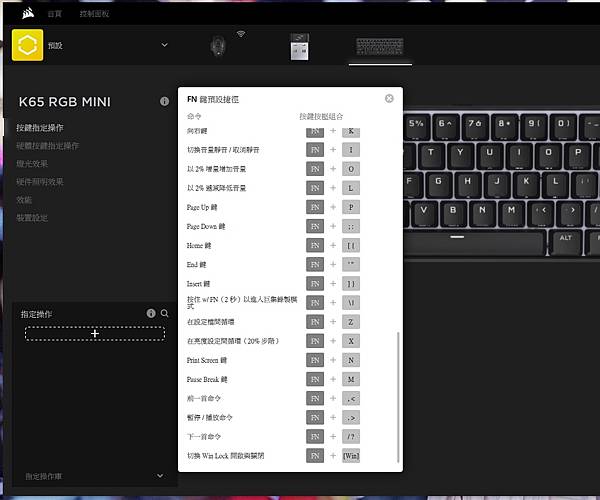Click FN key icon in End row

[315, 264]
